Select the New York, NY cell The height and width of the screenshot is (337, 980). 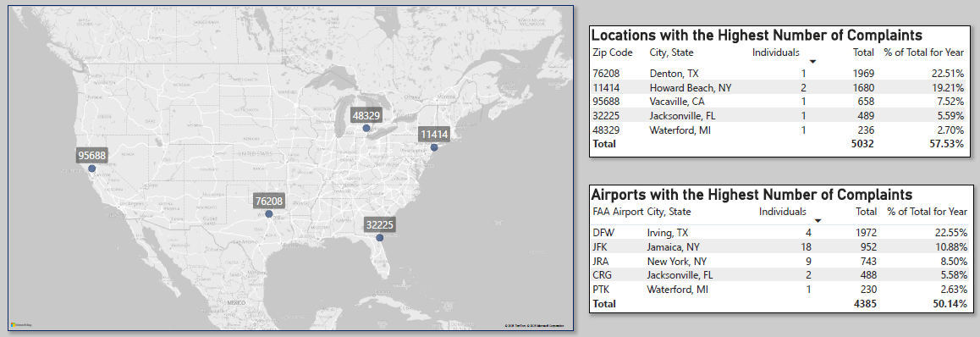tap(677, 262)
